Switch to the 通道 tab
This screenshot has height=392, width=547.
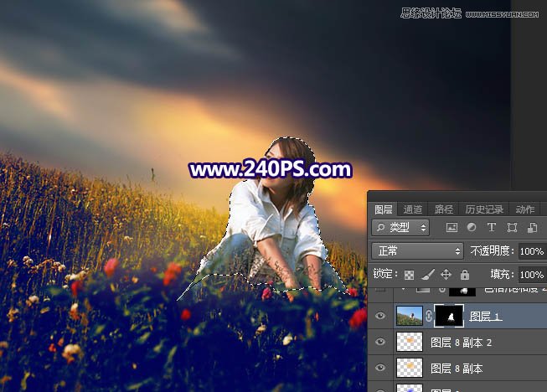pyautogui.click(x=412, y=209)
